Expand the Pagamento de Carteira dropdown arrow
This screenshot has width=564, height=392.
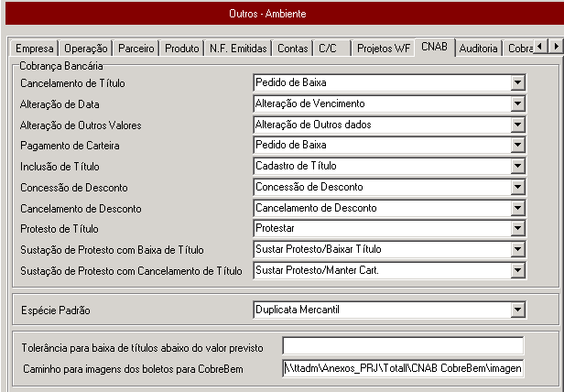(517, 145)
